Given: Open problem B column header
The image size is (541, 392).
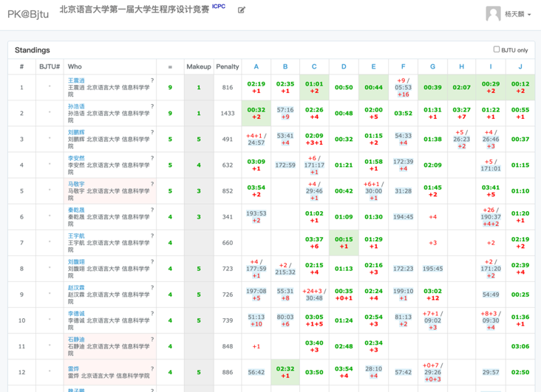Looking at the screenshot, I should coord(285,66).
